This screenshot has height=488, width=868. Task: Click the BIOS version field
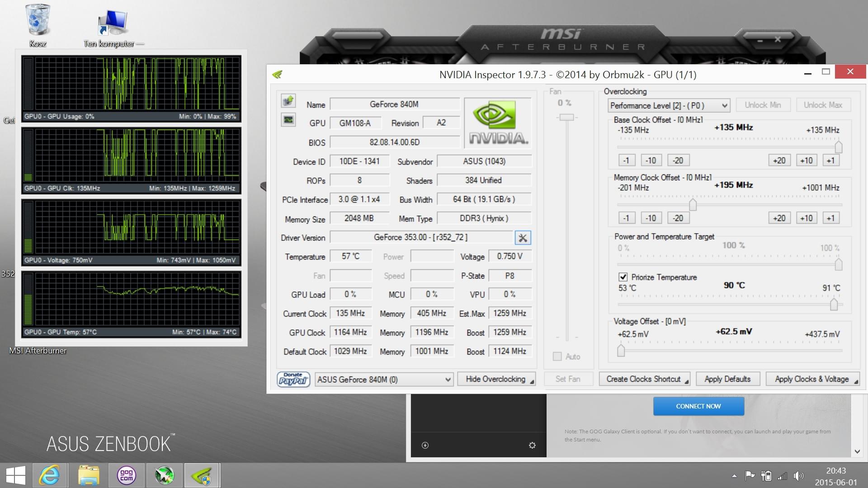[395, 142]
